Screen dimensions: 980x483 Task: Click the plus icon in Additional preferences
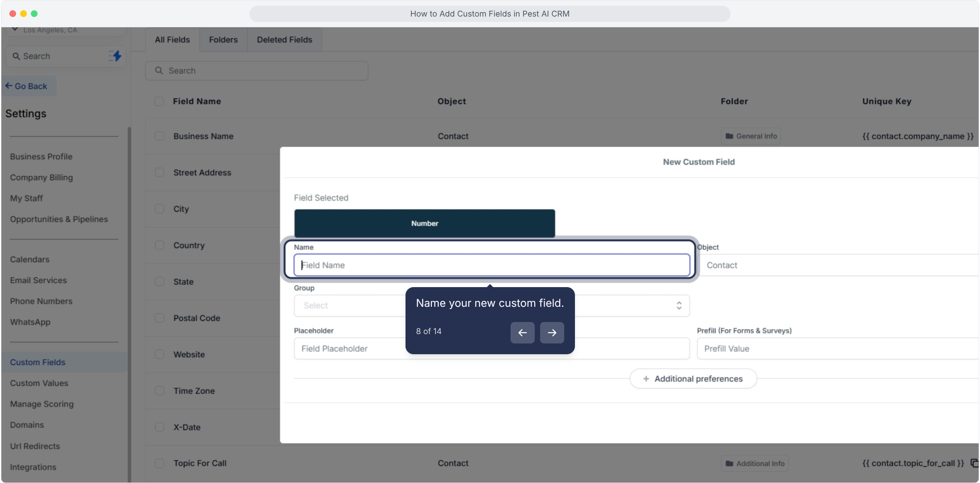(x=646, y=379)
